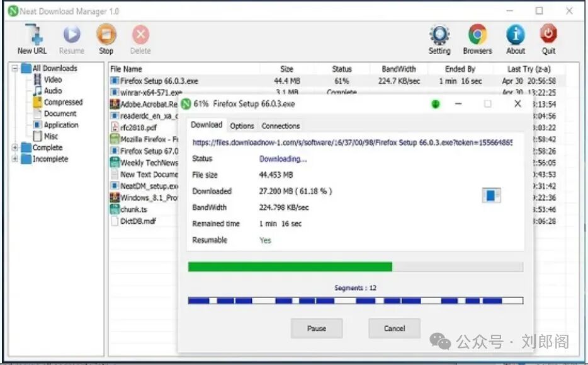Click the 224.7 KB/sec bandwidth cell
The image size is (588, 365).
pos(399,81)
